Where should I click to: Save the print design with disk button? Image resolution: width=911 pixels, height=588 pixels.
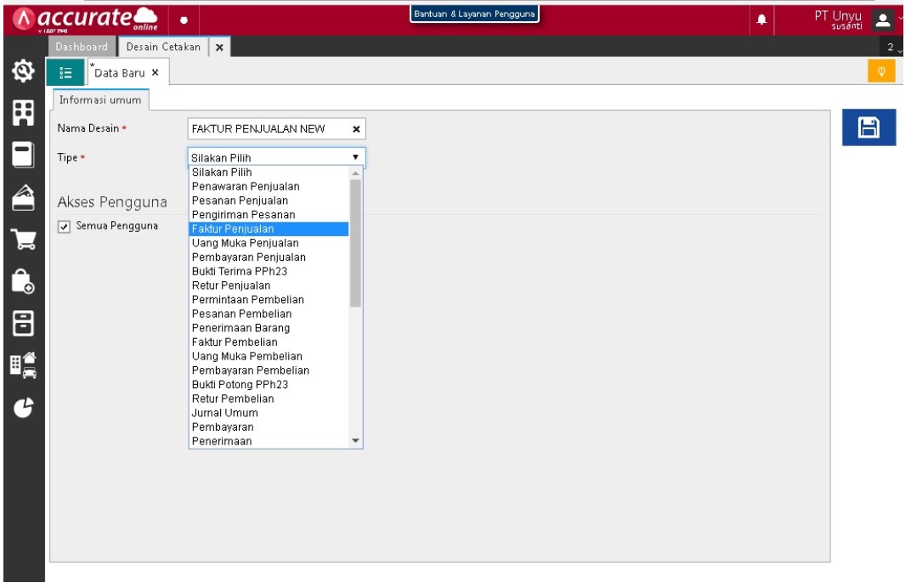click(869, 127)
